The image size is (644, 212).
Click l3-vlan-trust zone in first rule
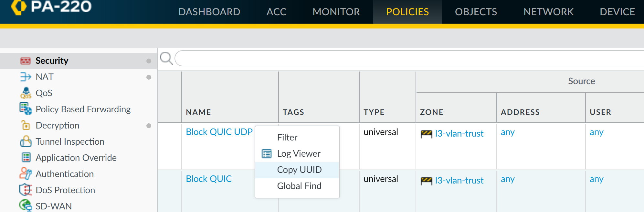459,134
